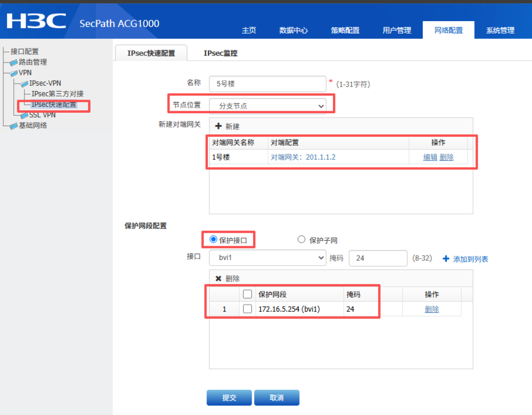This screenshot has width=532, height=415.
Task: Go to the 主页 menu
Action: pos(249,30)
